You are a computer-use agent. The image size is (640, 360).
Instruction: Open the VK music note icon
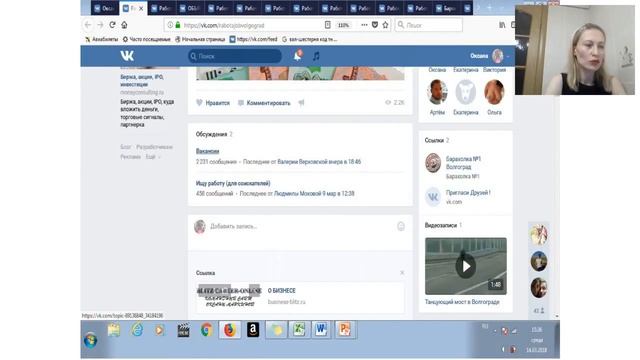(316, 56)
